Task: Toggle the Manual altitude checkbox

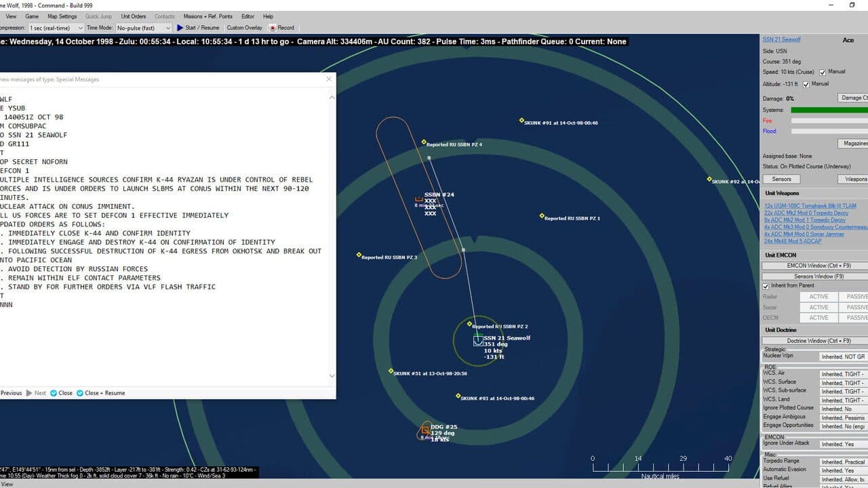Action: point(806,84)
